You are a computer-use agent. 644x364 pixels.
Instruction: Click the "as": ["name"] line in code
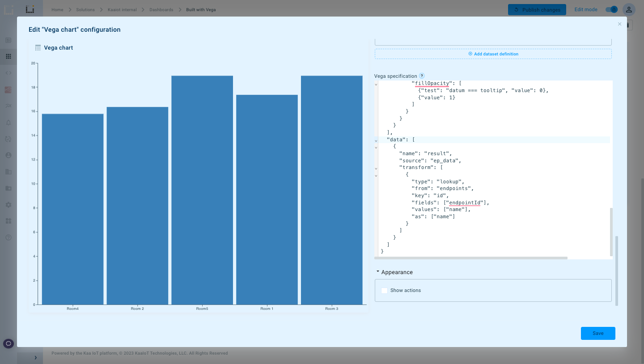pyautogui.click(x=433, y=216)
